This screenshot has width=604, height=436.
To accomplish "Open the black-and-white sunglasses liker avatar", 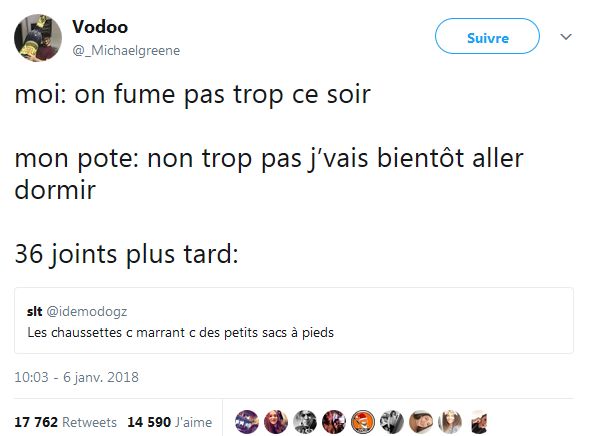I will coord(305,422).
